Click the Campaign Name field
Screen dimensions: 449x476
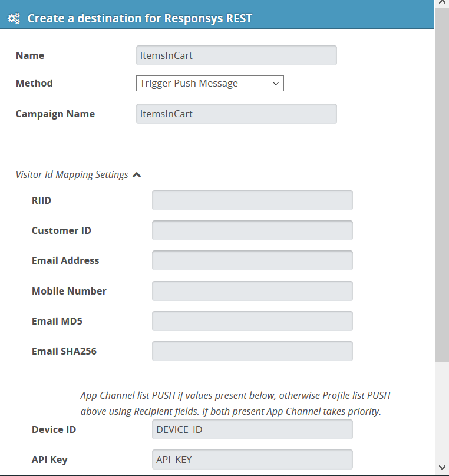236,114
